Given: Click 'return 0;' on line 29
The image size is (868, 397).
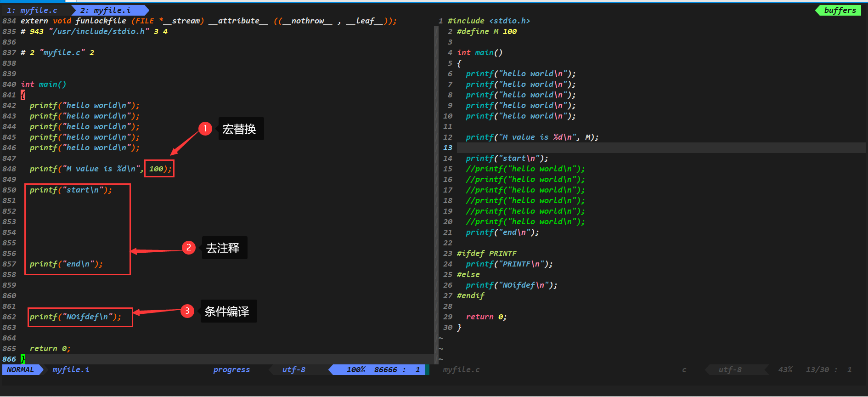Looking at the screenshot, I should coord(486,317).
